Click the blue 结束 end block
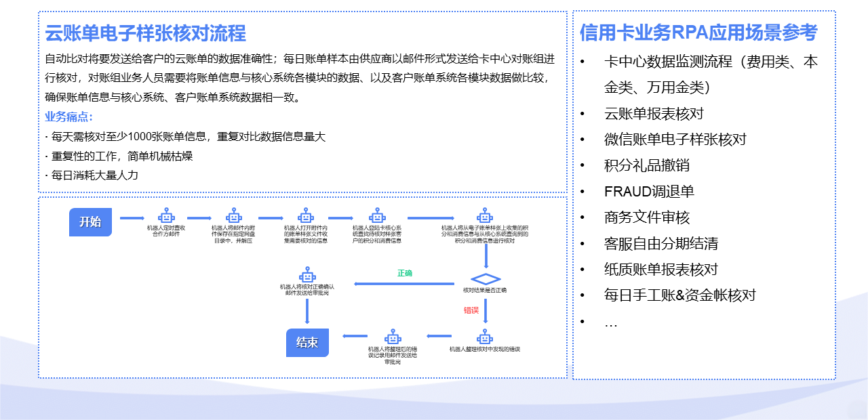This screenshot has height=420, width=868. pyautogui.click(x=307, y=342)
